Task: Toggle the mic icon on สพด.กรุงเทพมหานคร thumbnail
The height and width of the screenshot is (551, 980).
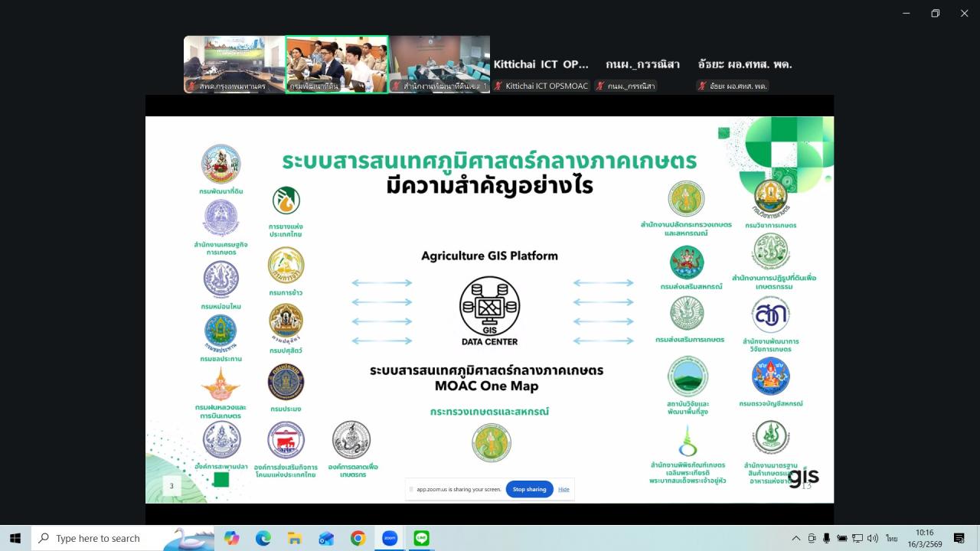Action: 190,86
